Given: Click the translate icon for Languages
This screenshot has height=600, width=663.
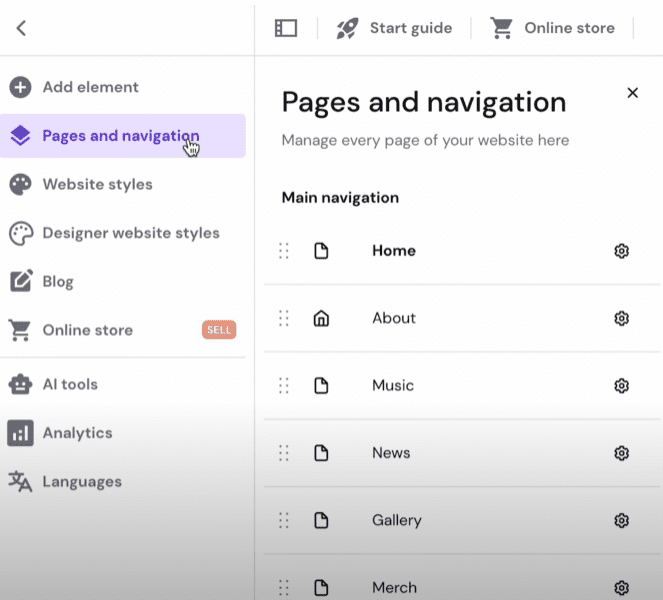Looking at the screenshot, I should click(x=20, y=482).
